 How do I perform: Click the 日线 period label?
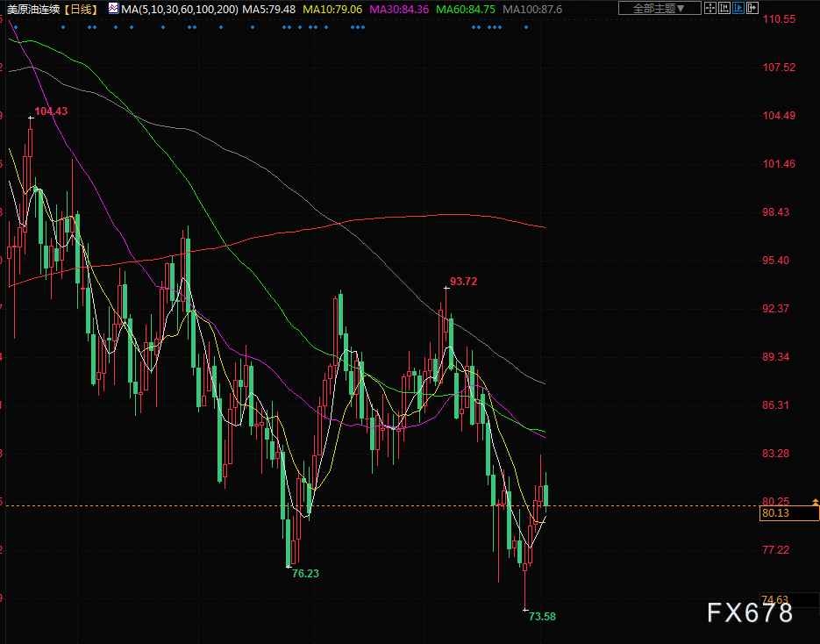81,10
